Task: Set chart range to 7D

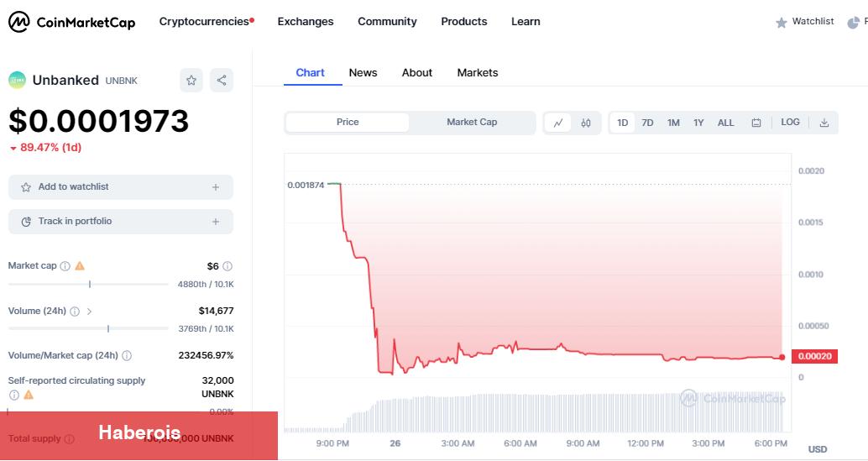Action: click(x=647, y=123)
